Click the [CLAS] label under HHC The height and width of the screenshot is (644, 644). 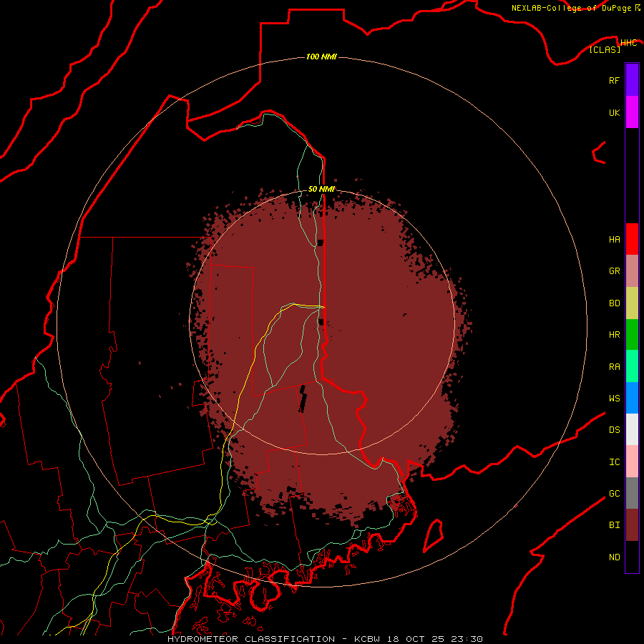pyautogui.click(x=605, y=49)
